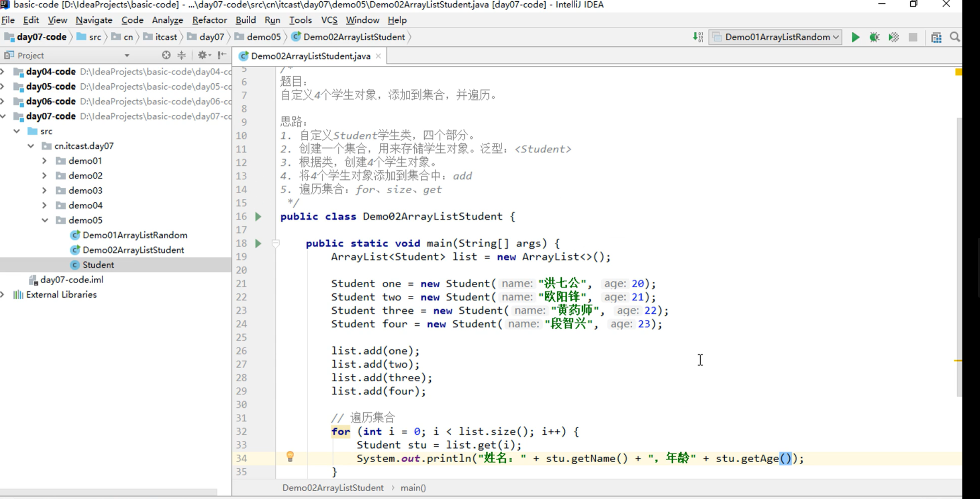Click the Search Everywhere magnifier icon

point(955,37)
